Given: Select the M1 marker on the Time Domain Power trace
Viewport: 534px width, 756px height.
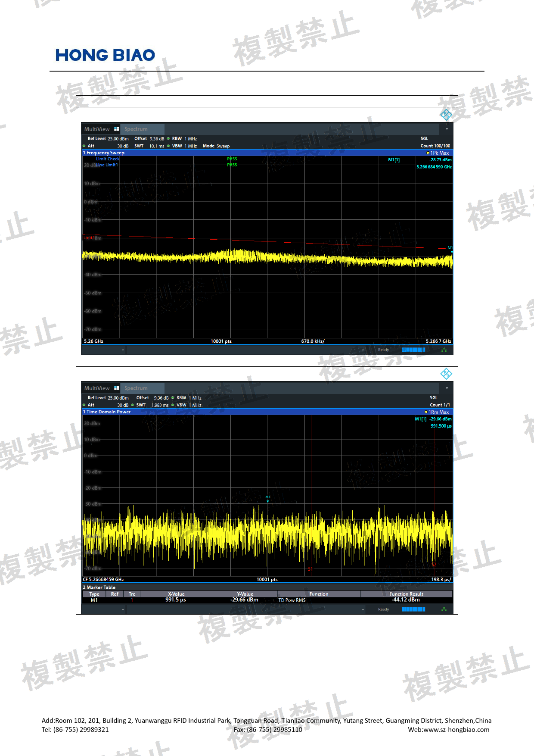Looking at the screenshot, I should tap(268, 499).
